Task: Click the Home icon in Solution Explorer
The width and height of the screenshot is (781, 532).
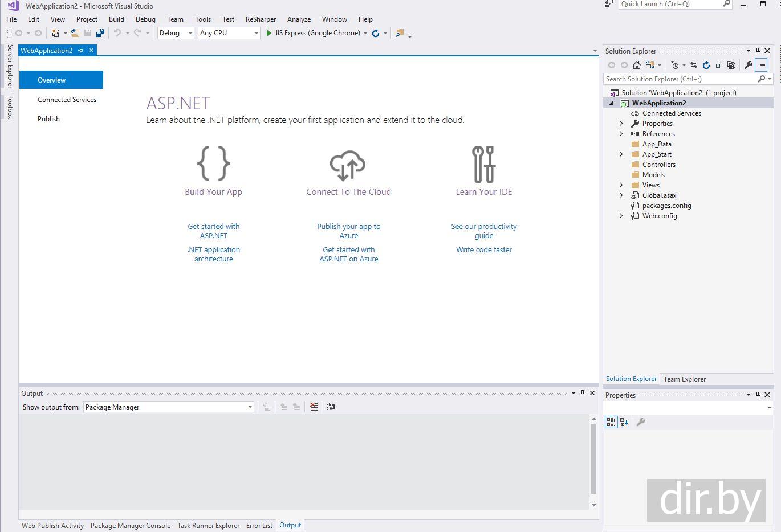Action: [x=637, y=65]
